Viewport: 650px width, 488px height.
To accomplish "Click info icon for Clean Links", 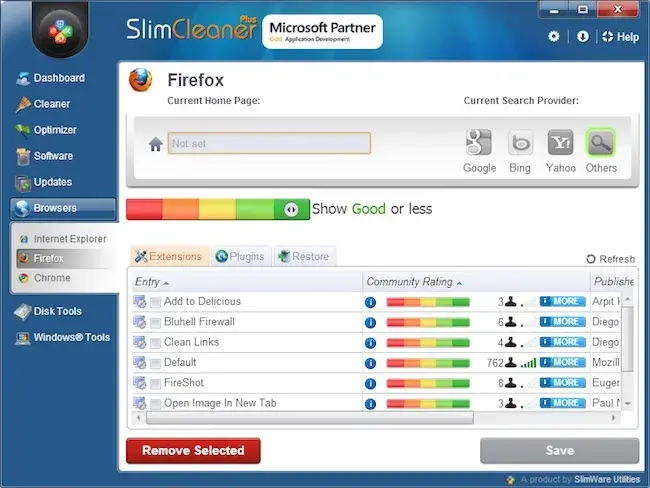I will point(370,343).
